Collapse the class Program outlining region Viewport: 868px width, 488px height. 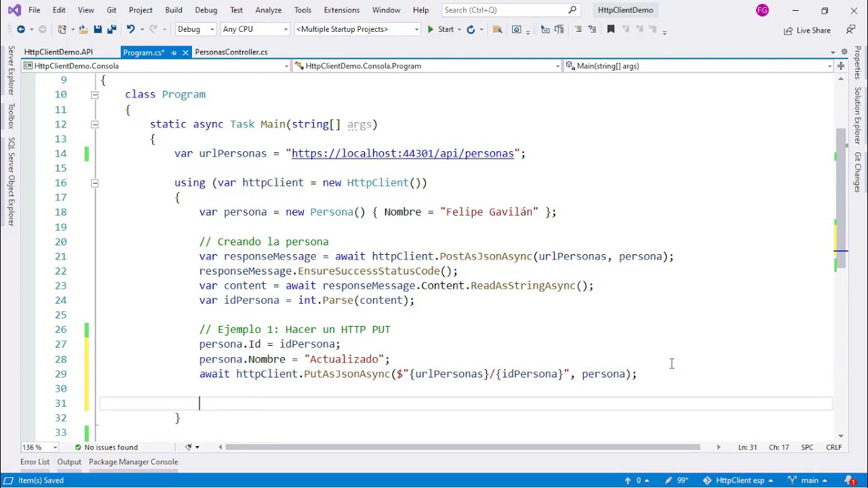click(x=94, y=95)
